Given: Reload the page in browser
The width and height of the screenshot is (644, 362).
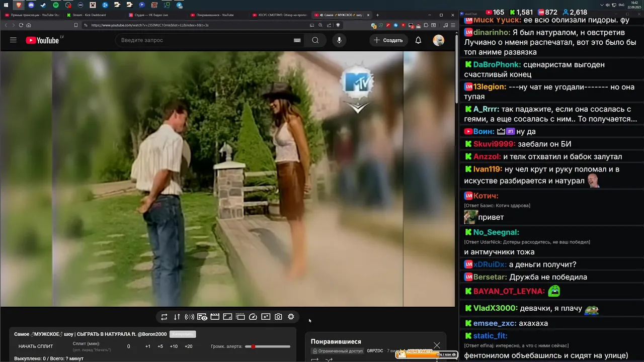Looking at the screenshot, I should point(21,25).
